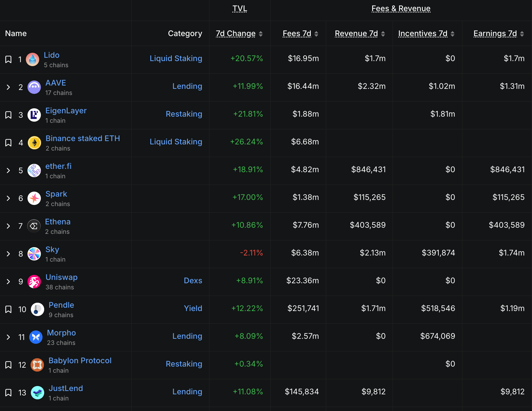Click the Earnings 7d column header

(495, 34)
